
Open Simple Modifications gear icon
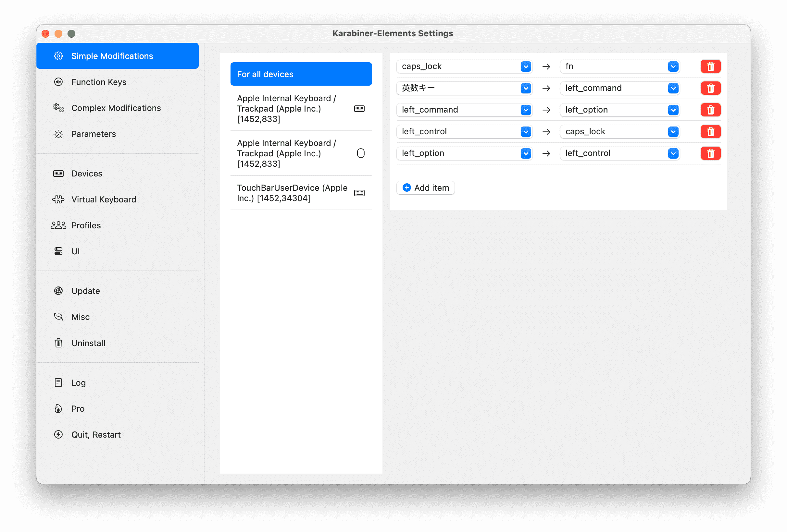[58, 56]
